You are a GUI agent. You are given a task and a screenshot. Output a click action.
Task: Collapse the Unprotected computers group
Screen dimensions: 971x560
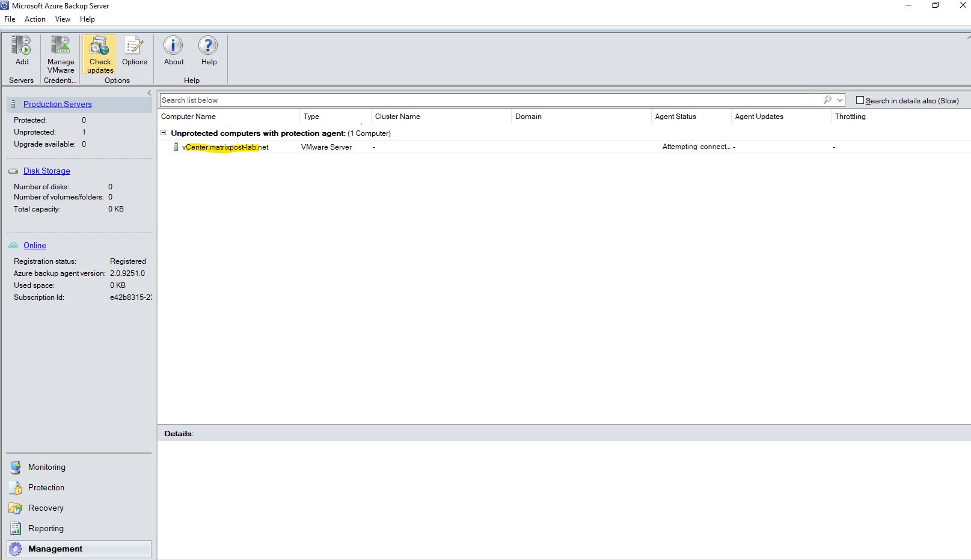pyautogui.click(x=163, y=133)
